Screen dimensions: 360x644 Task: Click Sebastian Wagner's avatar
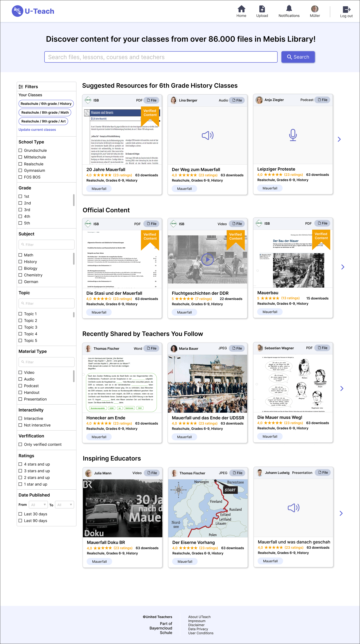(x=260, y=348)
